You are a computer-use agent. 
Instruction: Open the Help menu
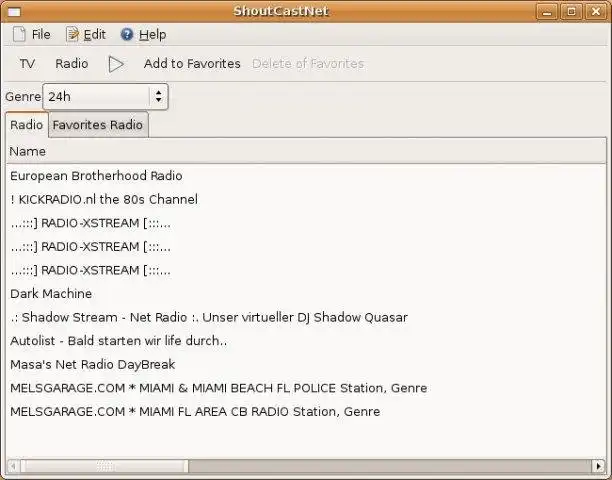pos(143,34)
